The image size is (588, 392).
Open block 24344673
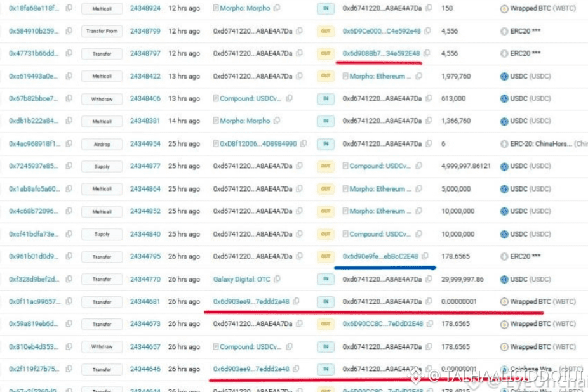[145, 323]
